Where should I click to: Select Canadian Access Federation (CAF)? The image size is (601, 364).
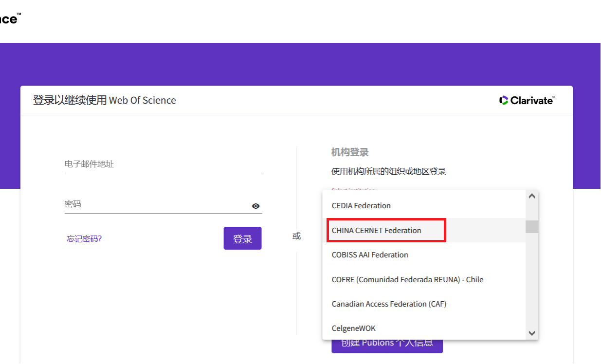click(424, 304)
